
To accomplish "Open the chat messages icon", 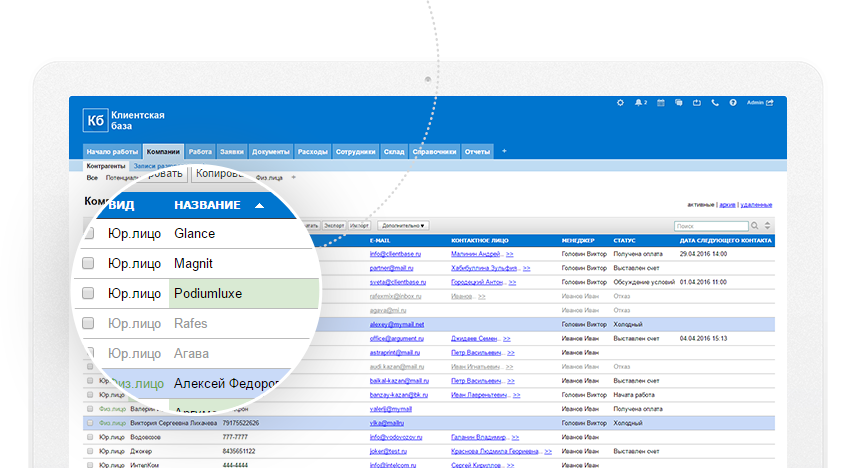I will pyautogui.click(x=678, y=102).
